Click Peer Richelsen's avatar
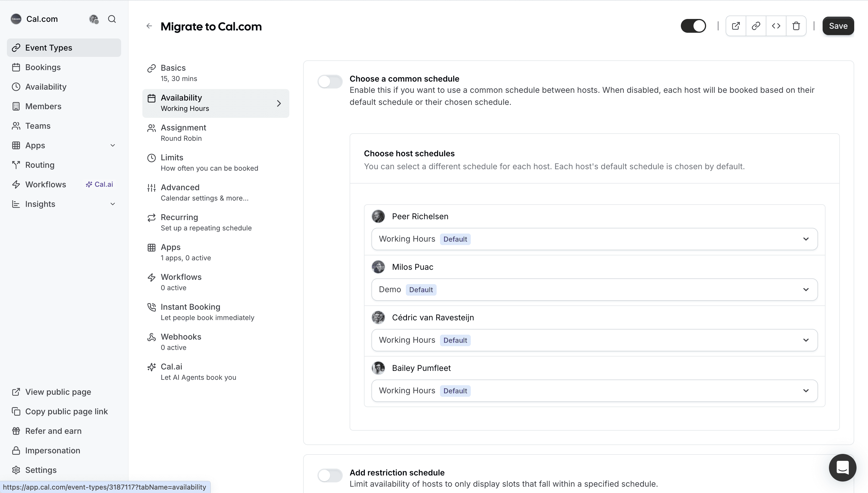Viewport: 868px width, 493px height. click(x=378, y=216)
